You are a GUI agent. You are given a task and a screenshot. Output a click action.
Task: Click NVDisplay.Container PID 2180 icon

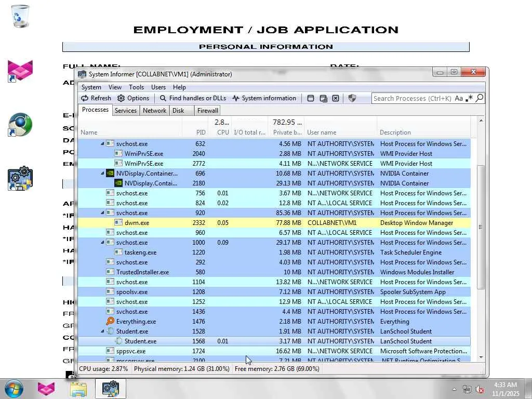pos(118,183)
